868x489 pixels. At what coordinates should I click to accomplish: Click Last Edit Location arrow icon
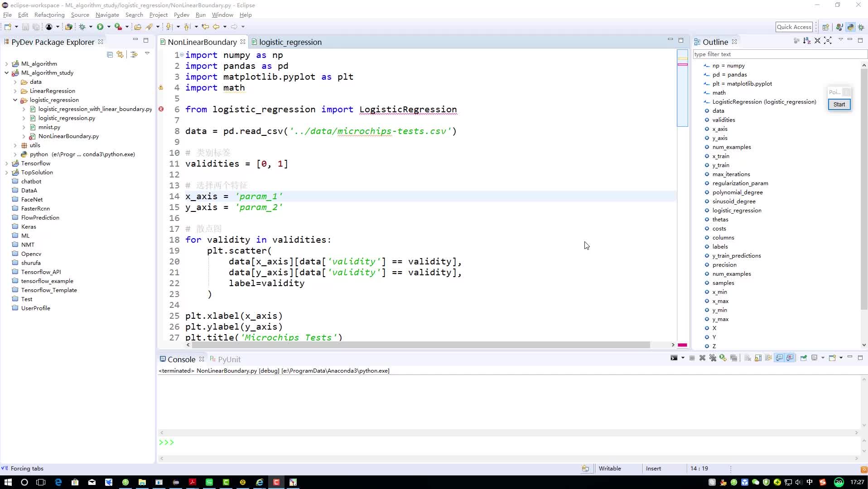pyautogui.click(x=205, y=27)
